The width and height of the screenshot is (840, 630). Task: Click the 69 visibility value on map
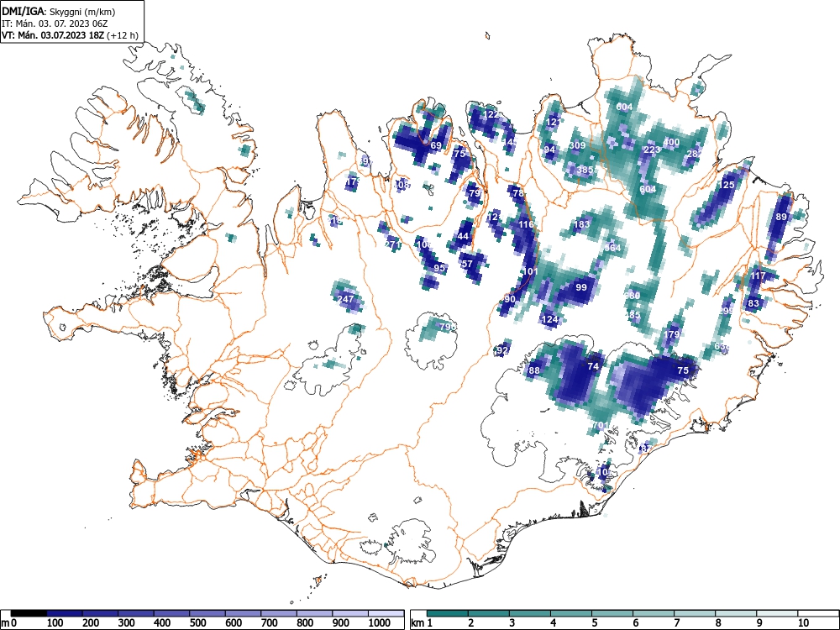(435, 145)
